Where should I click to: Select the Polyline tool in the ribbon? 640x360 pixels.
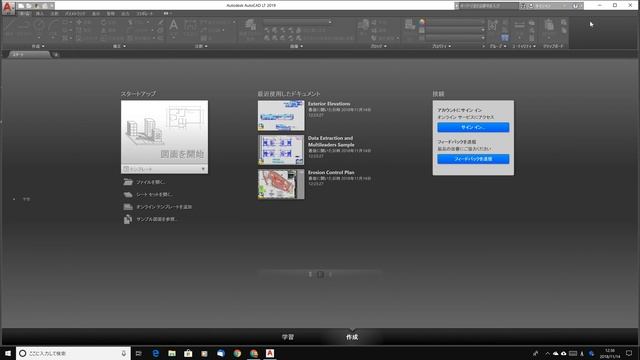tap(24, 26)
